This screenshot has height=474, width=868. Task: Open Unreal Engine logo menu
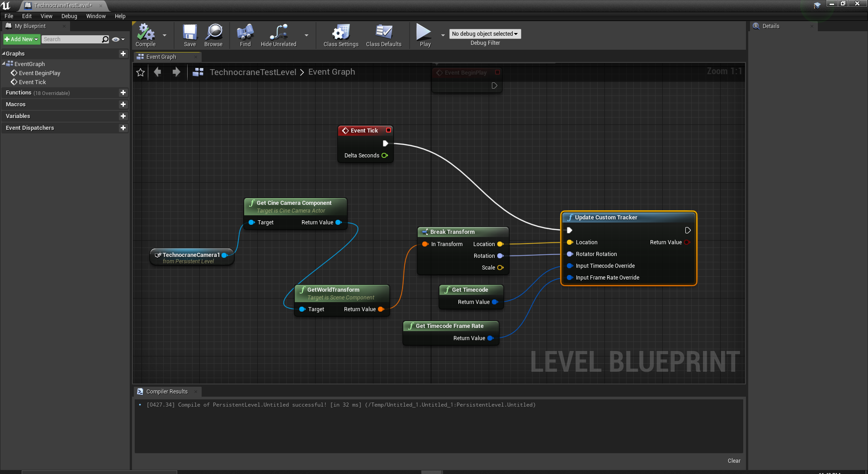tap(6, 5)
